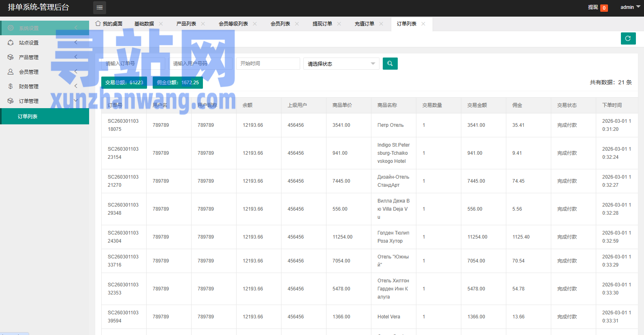Click the magnifier search button
The width and height of the screenshot is (644, 335).
[x=390, y=64]
